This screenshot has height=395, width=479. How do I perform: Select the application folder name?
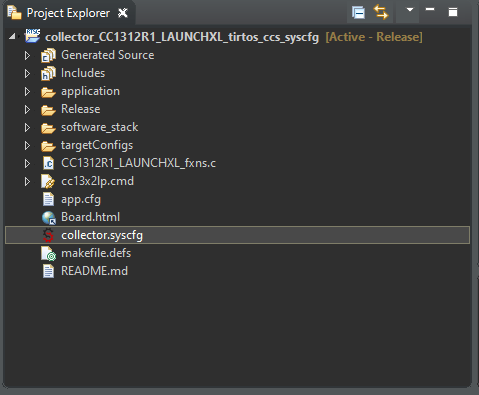click(x=90, y=91)
